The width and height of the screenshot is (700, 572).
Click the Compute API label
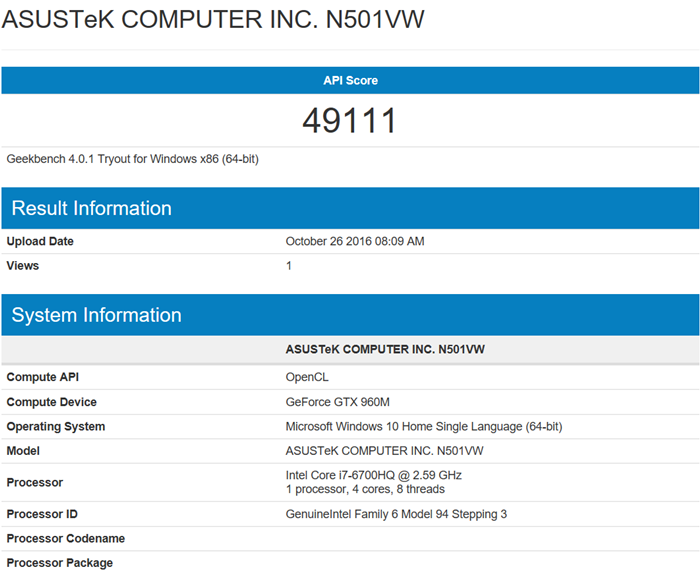43,377
